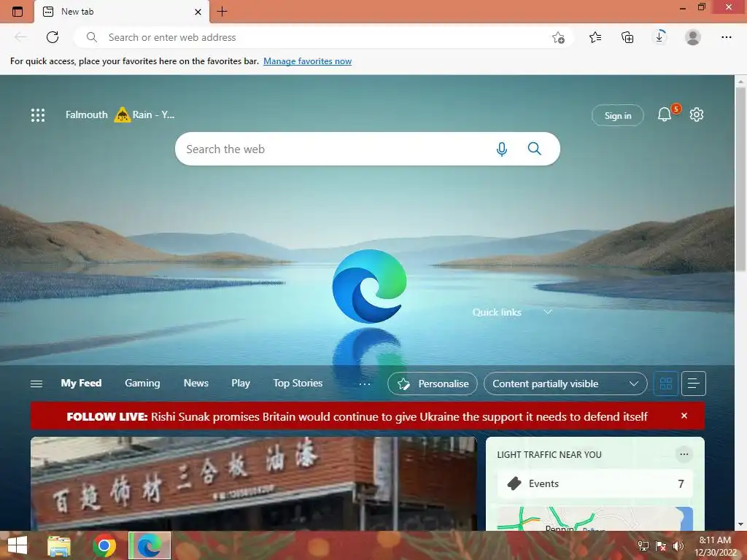Open File Explorer from taskbar
747x560 pixels.
(59, 545)
